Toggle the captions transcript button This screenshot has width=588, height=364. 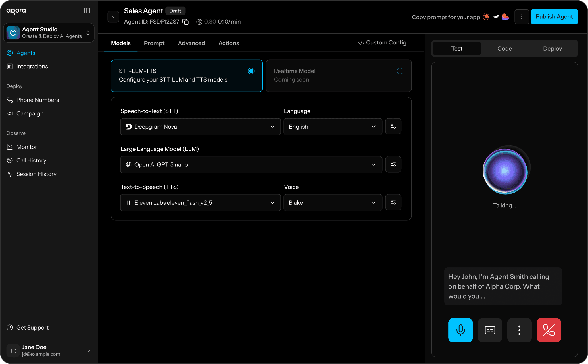pos(490,330)
